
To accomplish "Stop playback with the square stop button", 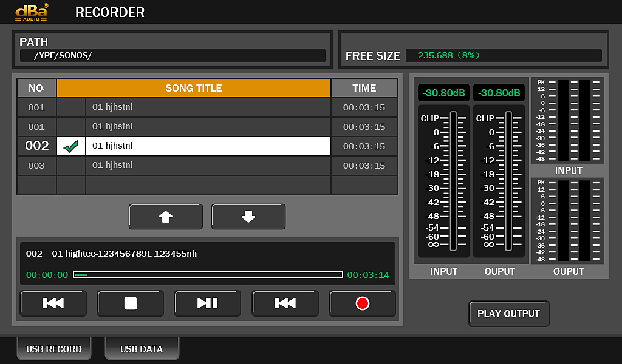I will coord(131,303).
